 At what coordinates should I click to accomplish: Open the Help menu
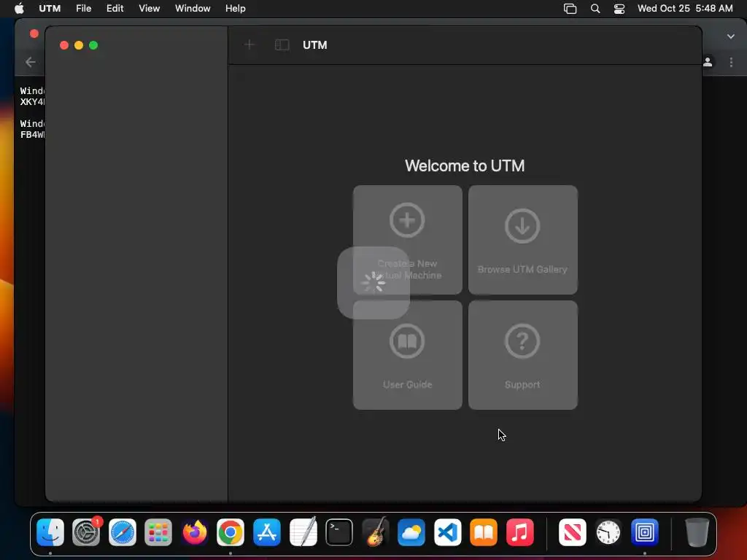[x=236, y=8]
